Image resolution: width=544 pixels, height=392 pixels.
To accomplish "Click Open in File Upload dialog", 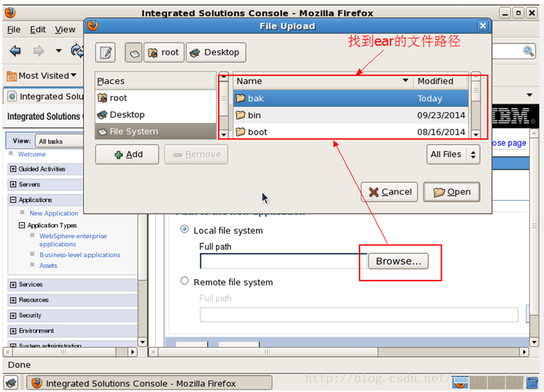I will point(451,192).
